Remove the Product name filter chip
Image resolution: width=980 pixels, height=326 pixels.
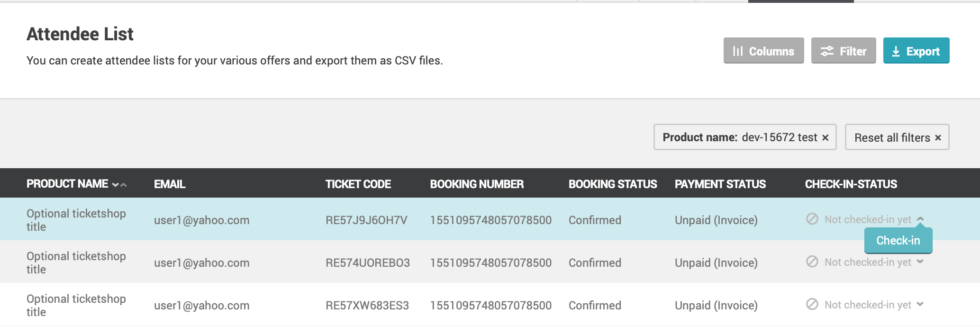tap(825, 138)
